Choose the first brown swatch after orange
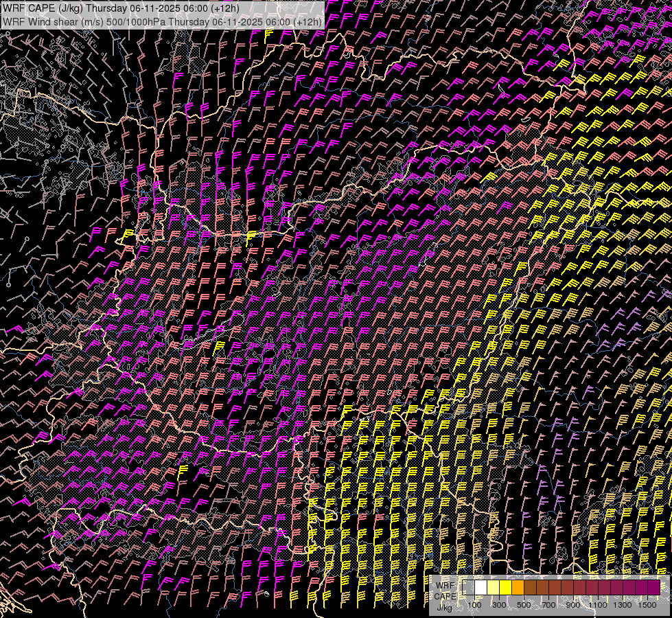 530,587
